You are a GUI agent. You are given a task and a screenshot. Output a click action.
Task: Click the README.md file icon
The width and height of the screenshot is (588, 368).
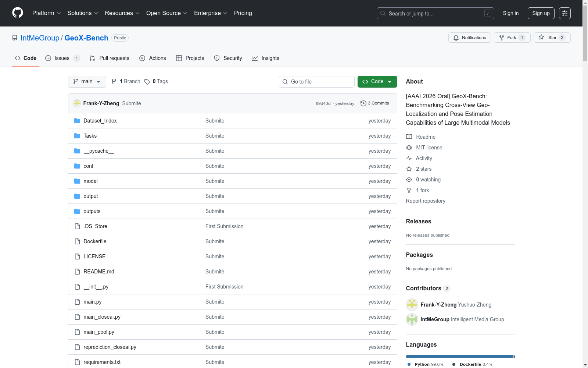77,272
